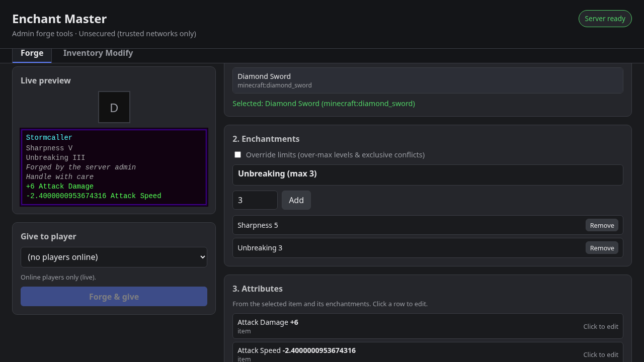Click the Add enchantment button
644x362 pixels.
pyautogui.click(x=296, y=200)
